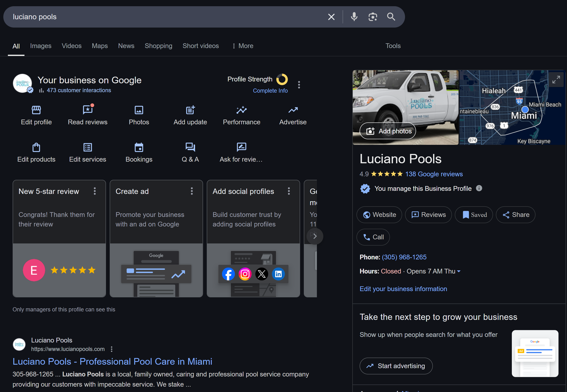Click the Reviews button in knowledge panel
The image size is (567, 392).
[x=428, y=215]
